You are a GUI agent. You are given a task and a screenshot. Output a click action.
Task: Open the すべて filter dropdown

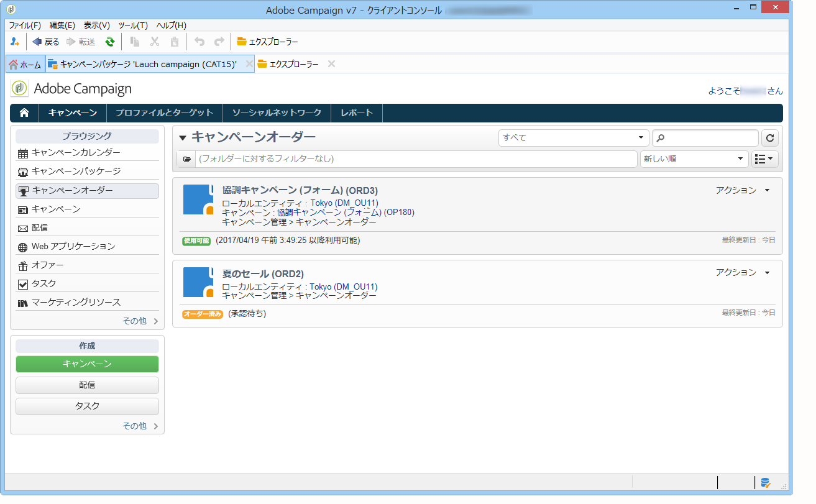click(x=574, y=138)
